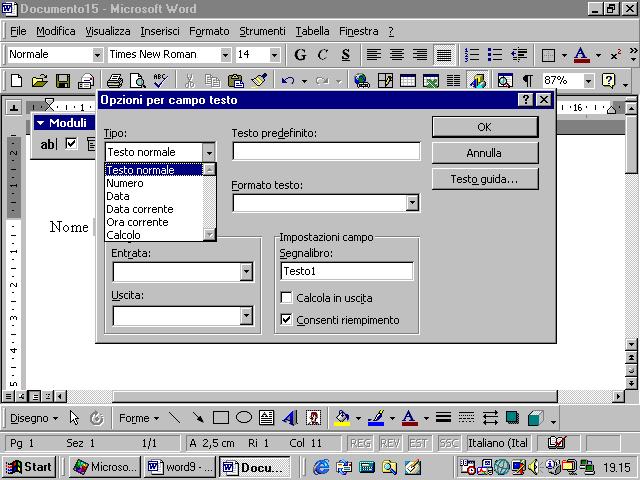
Task: Toggle REV track changes indicator
Action: (390, 443)
